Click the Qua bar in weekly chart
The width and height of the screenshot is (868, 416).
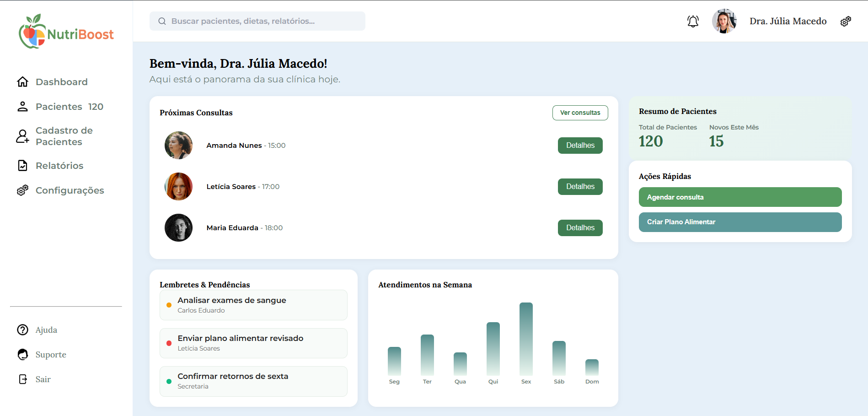[460, 364]
